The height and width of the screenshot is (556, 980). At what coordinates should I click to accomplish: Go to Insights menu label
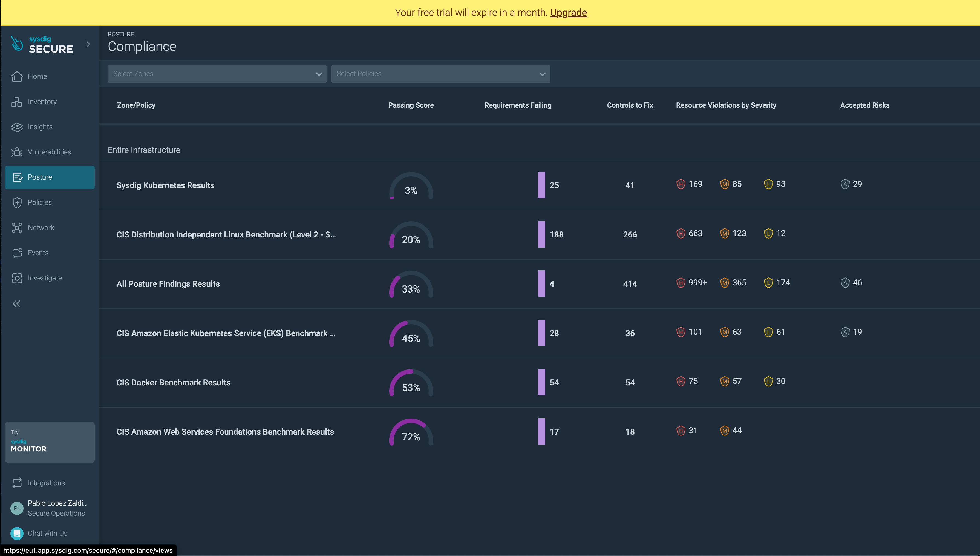40,127
